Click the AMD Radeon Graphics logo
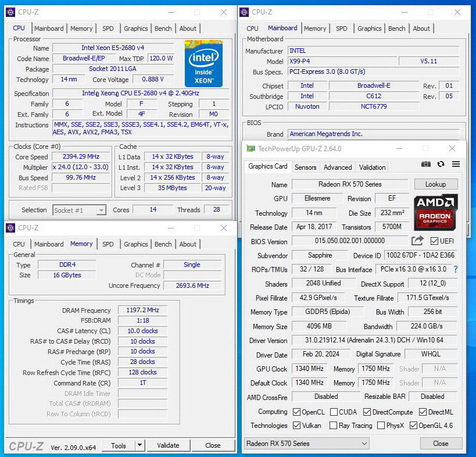Image resolution: width=476 pixels, height=457 pixels. (x=436, y=211)
